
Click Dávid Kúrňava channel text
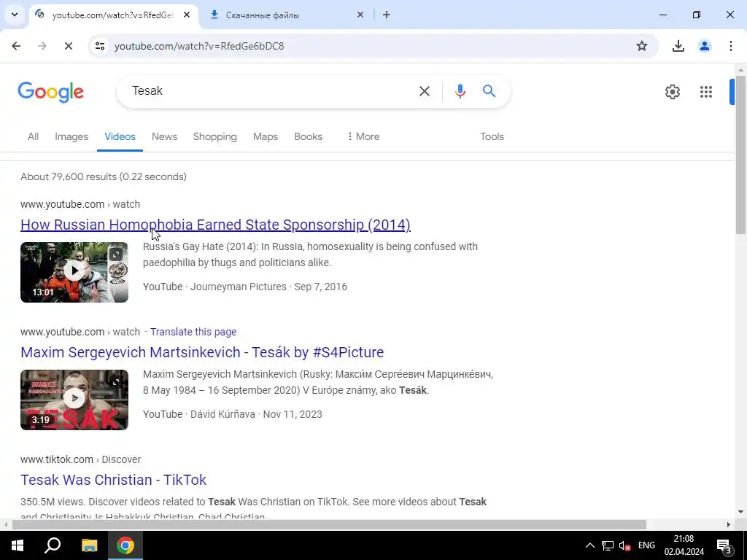[222, 414]
